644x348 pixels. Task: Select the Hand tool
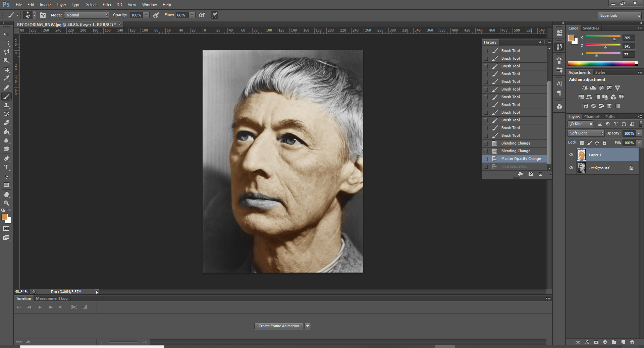6,194
